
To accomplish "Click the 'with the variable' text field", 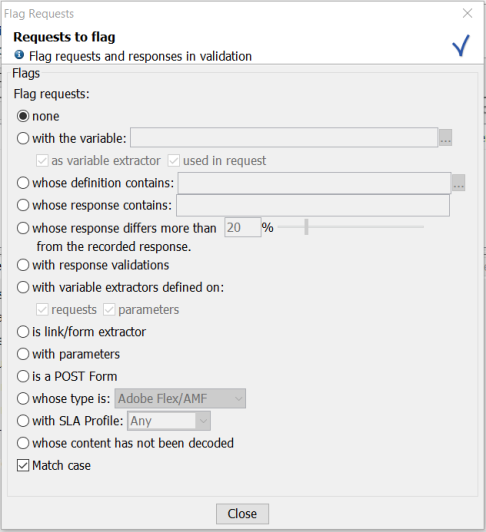I will [284, 137].
